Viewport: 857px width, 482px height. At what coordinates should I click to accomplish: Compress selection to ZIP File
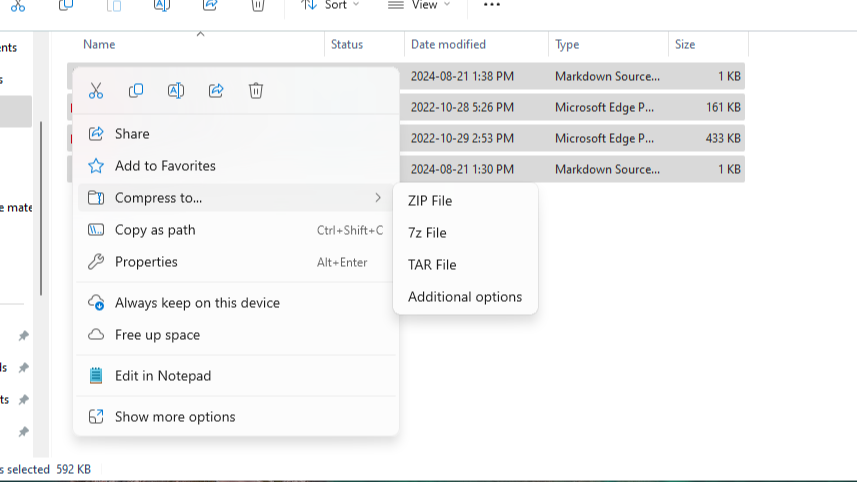tap(465, 201)
